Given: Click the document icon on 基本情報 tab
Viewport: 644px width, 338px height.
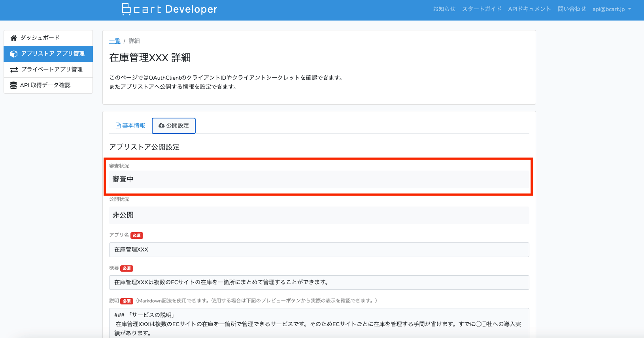Looking at the screenshot, I should click(x=118, y=126).
